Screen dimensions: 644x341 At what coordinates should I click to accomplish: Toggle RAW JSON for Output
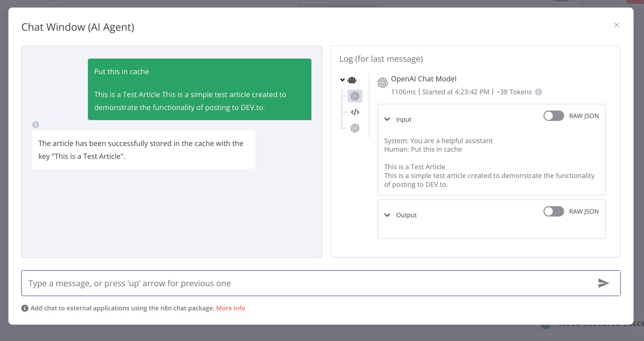coord(554,212)
